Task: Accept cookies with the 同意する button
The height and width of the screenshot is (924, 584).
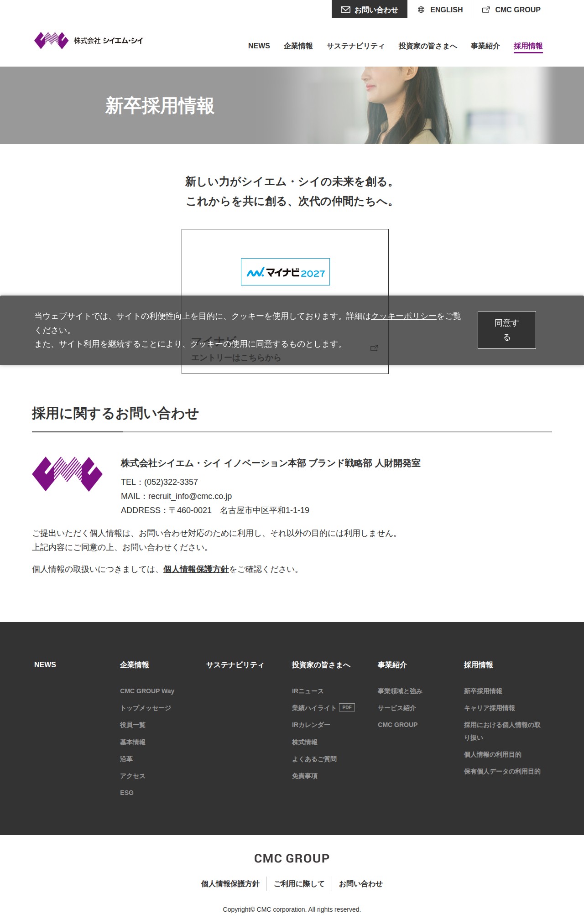Action: [507, 330]
